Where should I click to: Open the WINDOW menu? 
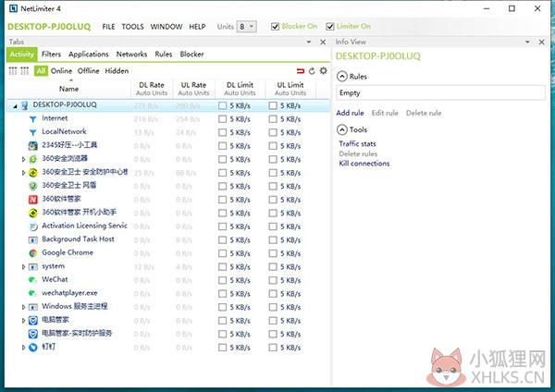click(x=166, y=27)
